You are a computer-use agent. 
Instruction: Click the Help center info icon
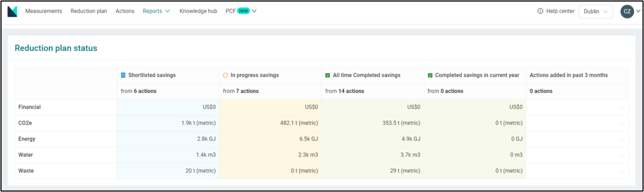tap(540, 11)
